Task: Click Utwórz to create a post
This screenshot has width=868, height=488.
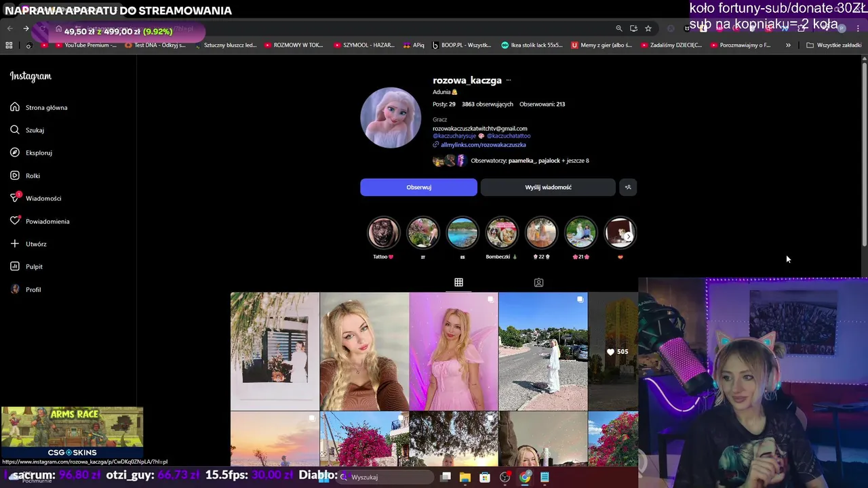Action: (28, 244)
